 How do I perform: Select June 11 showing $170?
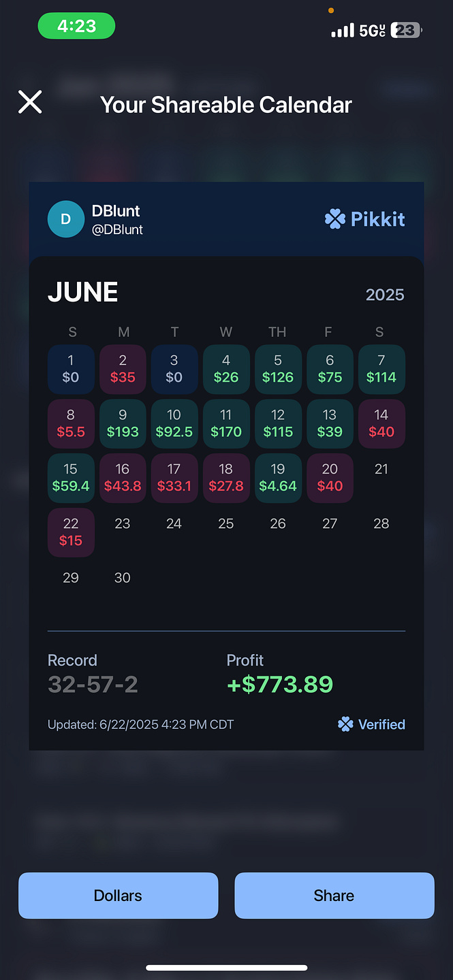(226, 423)
